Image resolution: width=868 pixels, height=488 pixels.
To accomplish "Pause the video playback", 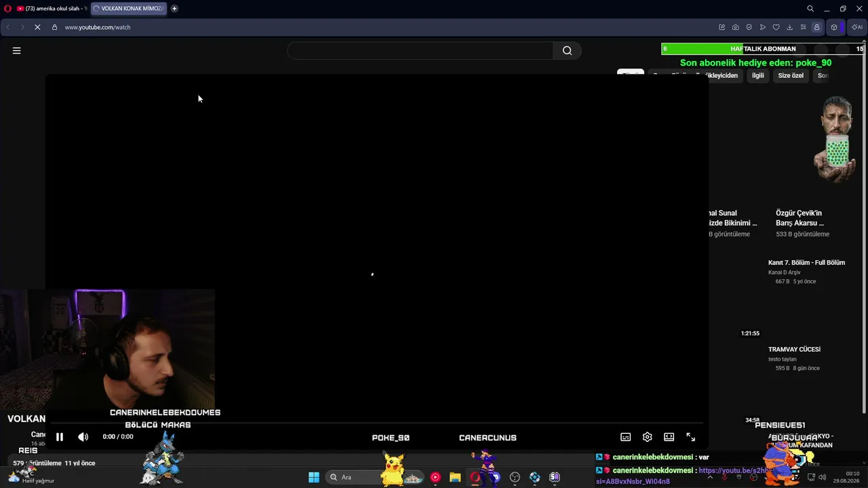I will [60, 437].
